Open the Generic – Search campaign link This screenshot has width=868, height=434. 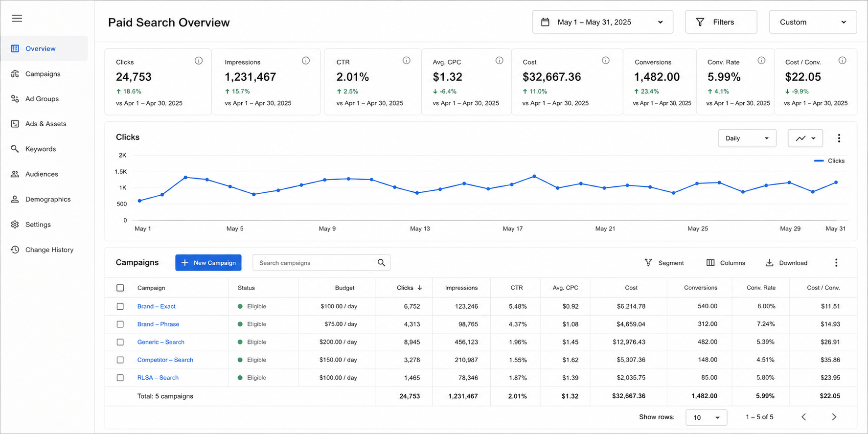[160, 342]
